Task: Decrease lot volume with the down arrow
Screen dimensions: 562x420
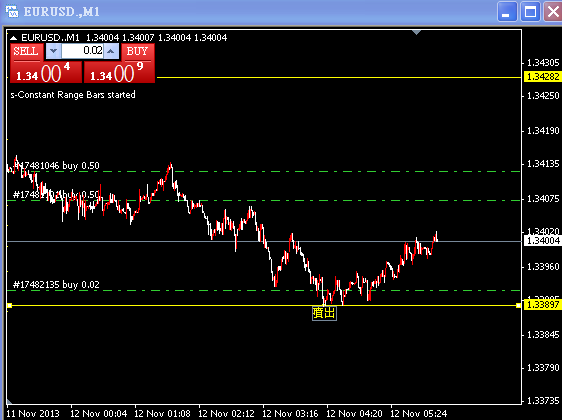Action: tap(53, 51)
